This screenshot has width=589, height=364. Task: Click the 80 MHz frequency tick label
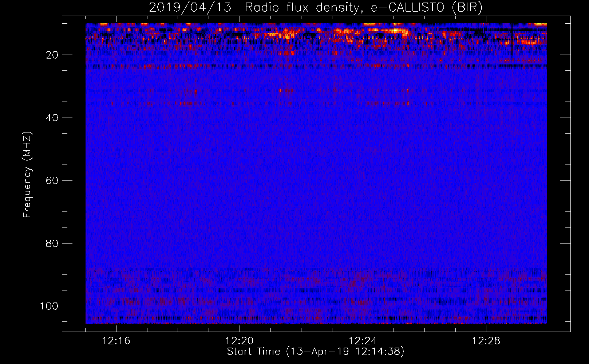[52, 243]
